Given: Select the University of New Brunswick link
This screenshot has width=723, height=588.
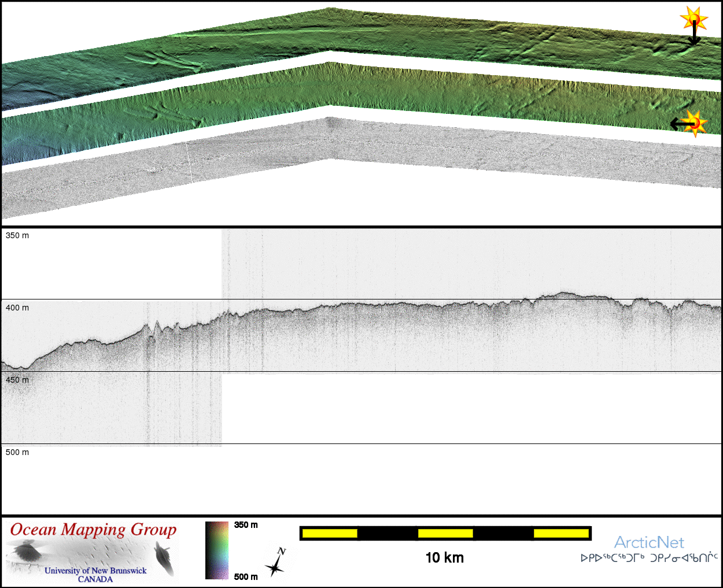Looking at the screenshot, I should tap(95, 571).
